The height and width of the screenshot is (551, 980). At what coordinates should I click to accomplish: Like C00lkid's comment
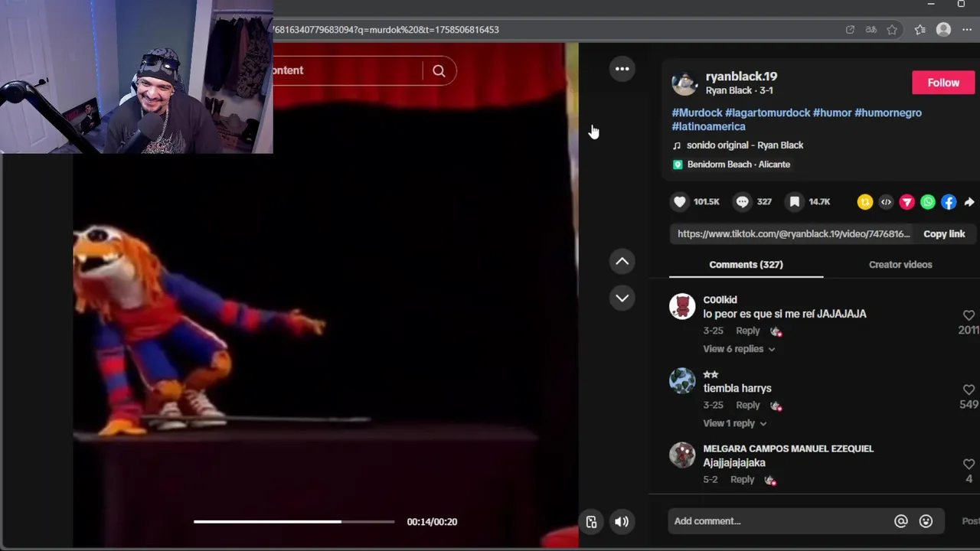pos(969,315)
